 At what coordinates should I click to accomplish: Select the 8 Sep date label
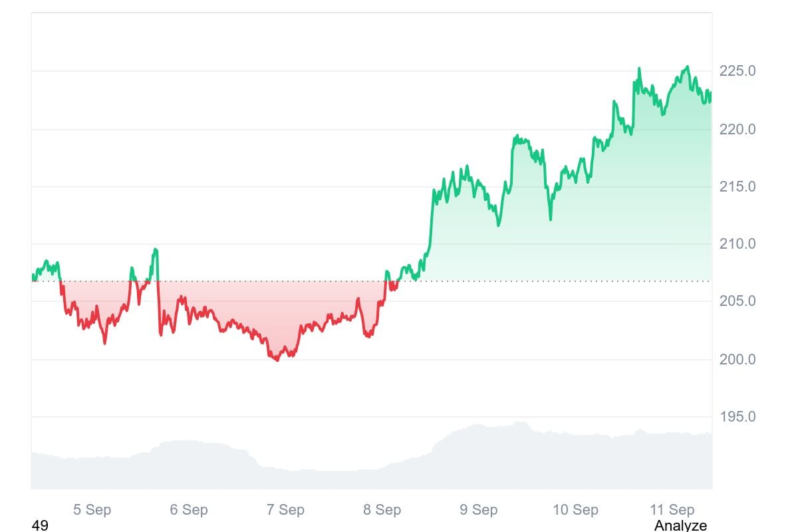[x=382, y=510]
